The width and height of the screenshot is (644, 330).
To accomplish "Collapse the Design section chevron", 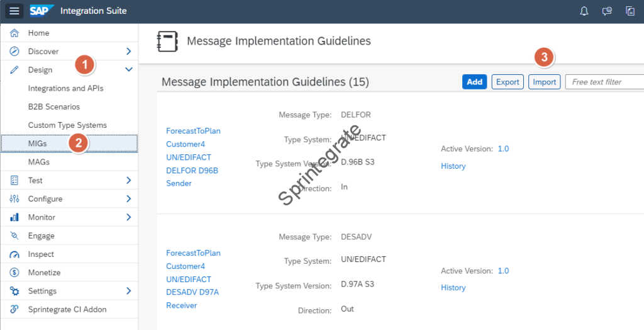I will click(x=128, y=70).
